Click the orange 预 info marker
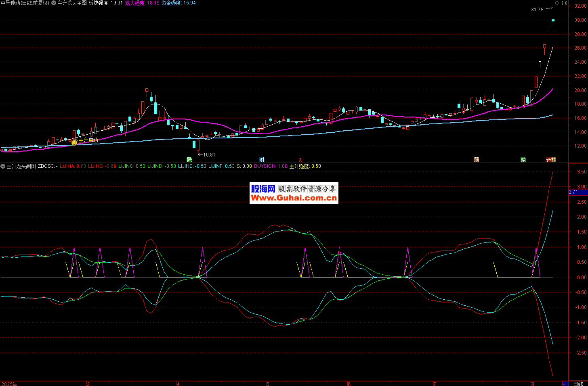 [476, 160]
